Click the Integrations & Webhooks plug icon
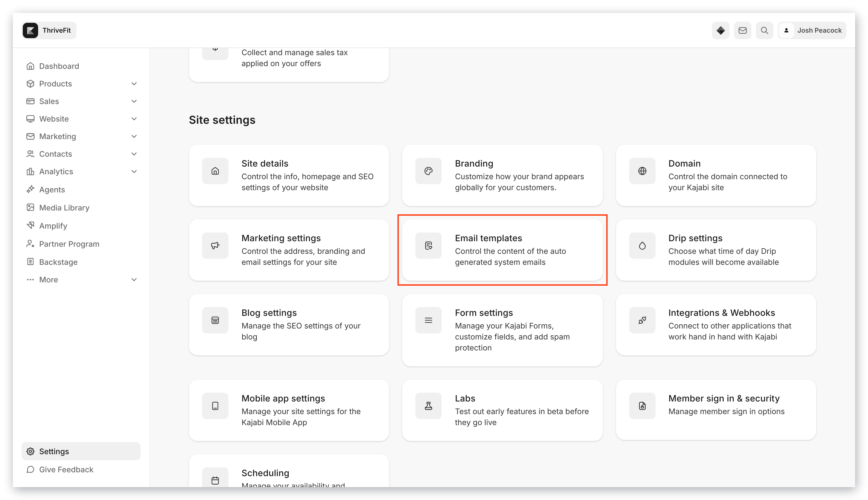Screen dimensions: 868x500 pos(642,320)
